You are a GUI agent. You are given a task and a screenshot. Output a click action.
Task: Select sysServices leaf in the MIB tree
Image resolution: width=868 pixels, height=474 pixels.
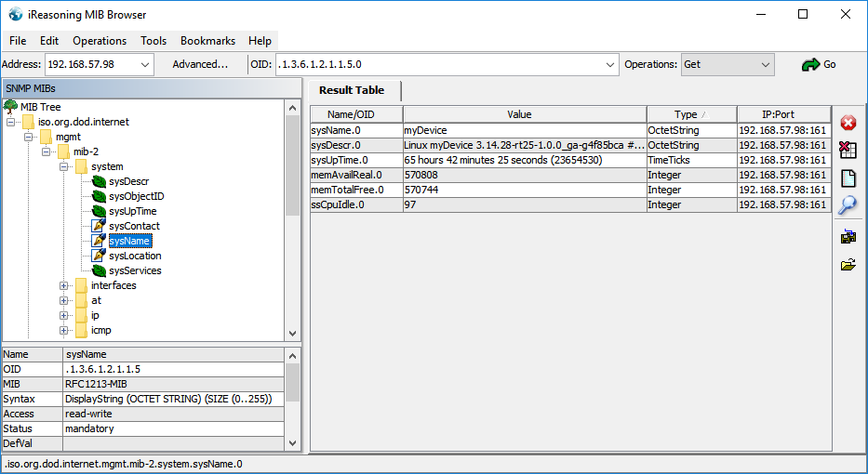(x=135, y=270)
